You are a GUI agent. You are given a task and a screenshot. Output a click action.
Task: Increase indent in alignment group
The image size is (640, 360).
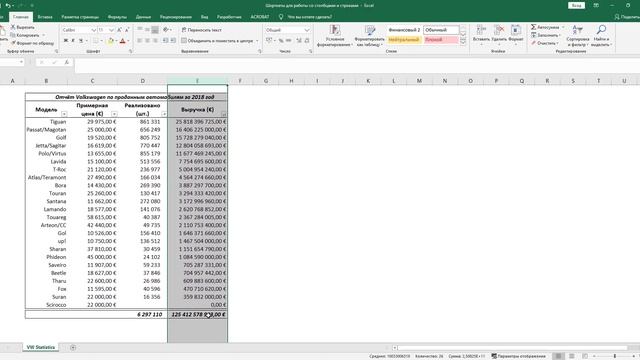click(173, 40)
